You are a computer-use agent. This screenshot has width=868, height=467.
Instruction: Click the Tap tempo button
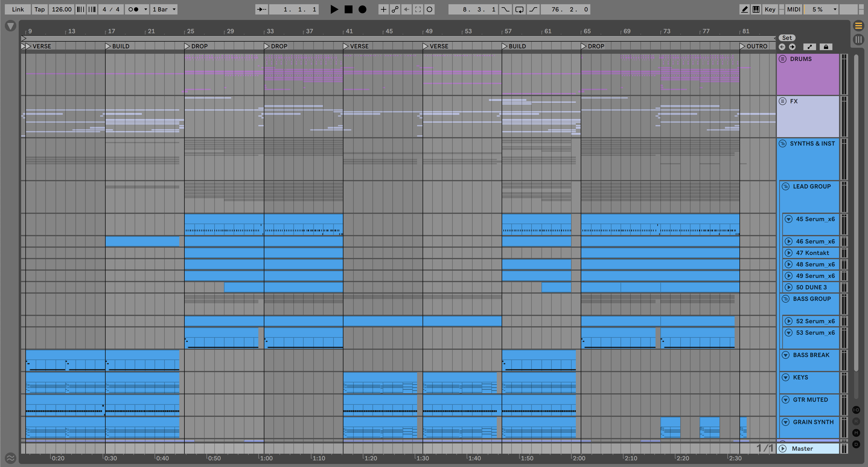point(40,9)
